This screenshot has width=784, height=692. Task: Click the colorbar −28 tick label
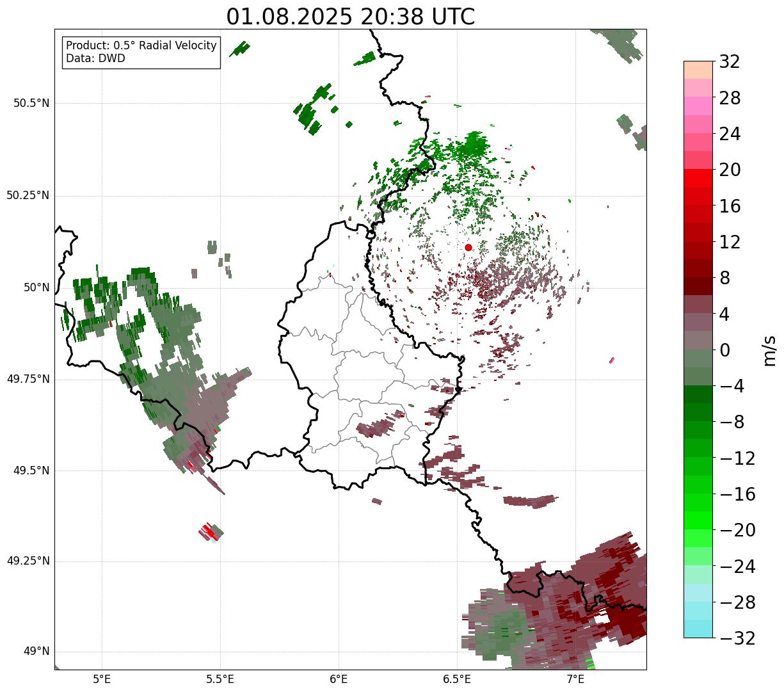(737, 602)
